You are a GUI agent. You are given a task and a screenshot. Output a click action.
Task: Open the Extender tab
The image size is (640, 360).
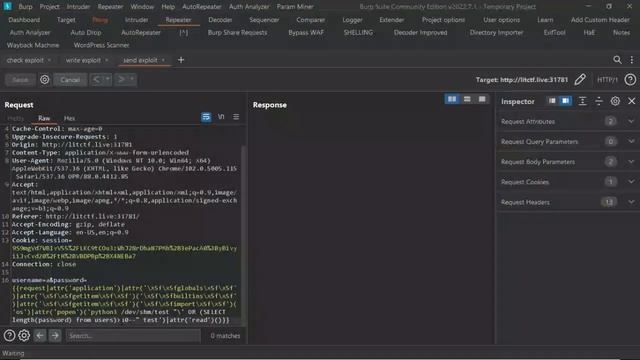point(391,20)
